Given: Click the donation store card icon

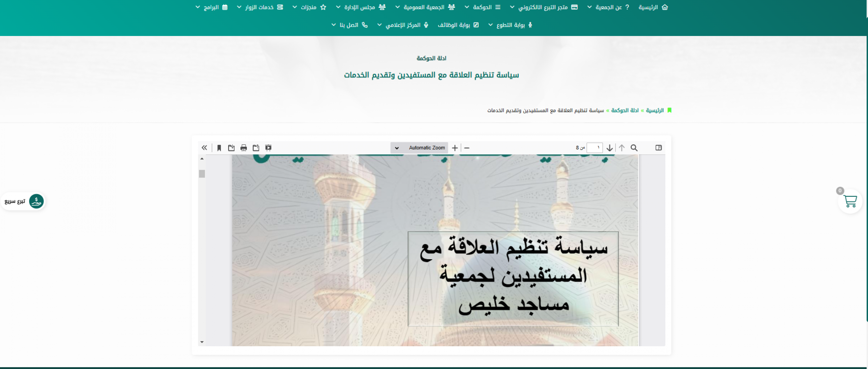Looking at the screenshot, I should pyautogui.click(x=574, y=7).
